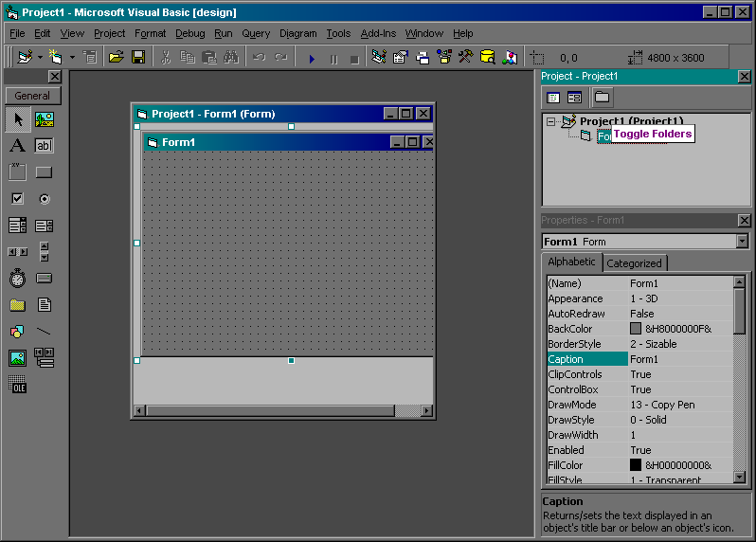756x542 pixels.
Task: Open the File menu
Action: click(17, 33)
